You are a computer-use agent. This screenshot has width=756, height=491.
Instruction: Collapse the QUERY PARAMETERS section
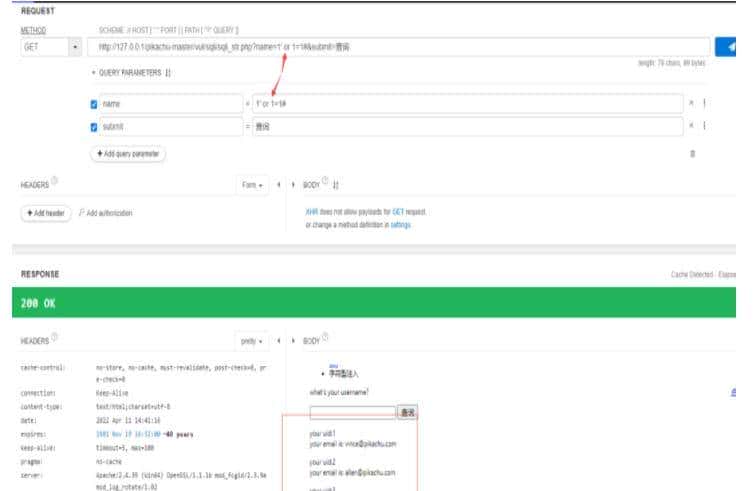pyautogui.click(x=94, y=73)
